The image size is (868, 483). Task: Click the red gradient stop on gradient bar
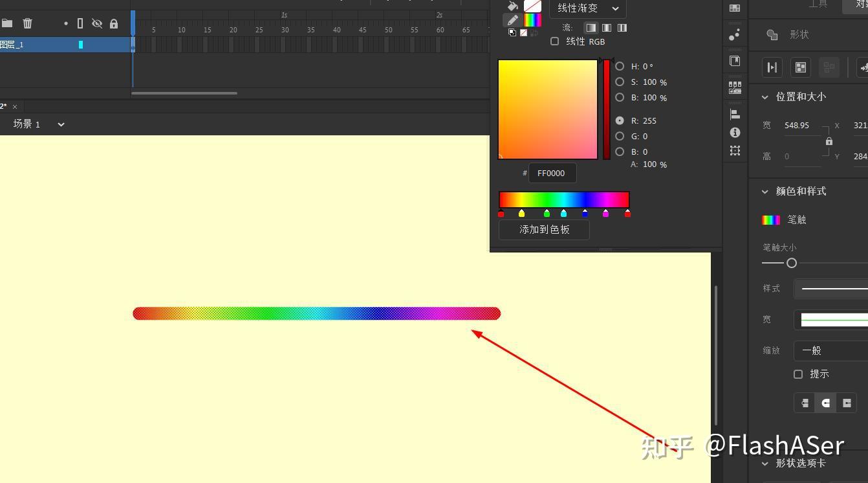click(501, 213)
